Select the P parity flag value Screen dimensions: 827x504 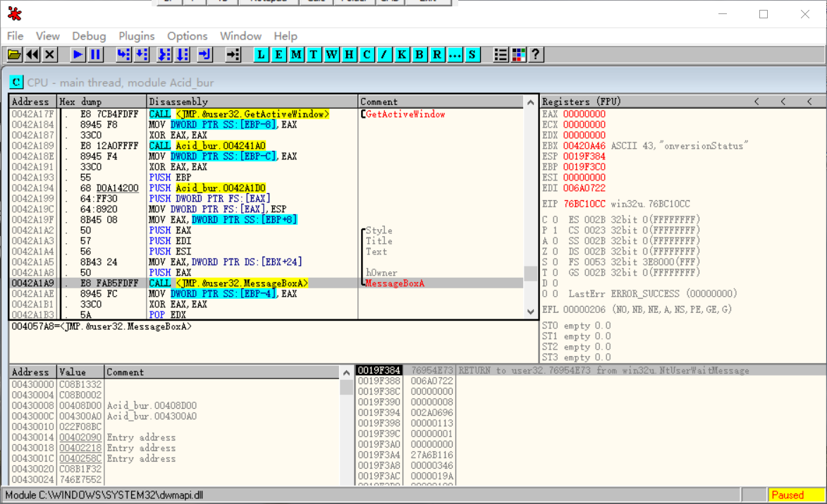coord(553,231)
